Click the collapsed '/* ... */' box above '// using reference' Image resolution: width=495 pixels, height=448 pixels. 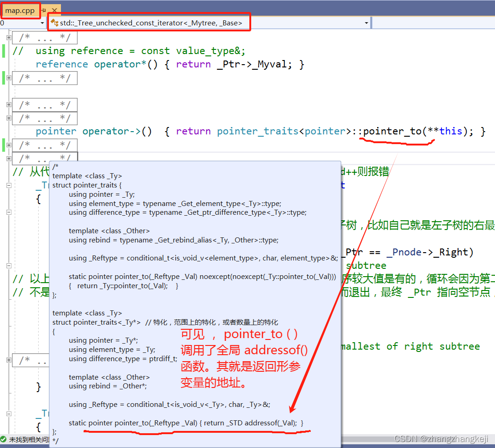click(x=44, y=37)
